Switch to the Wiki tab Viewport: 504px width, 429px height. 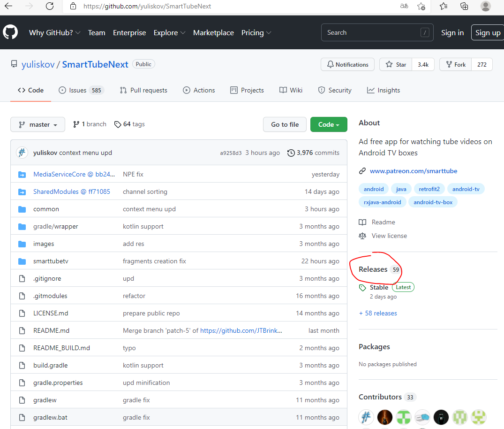tap(291, 90)
